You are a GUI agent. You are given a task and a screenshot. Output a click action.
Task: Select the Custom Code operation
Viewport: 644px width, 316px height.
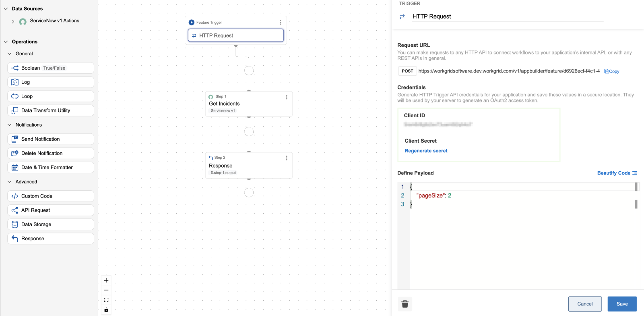(51, 196)
